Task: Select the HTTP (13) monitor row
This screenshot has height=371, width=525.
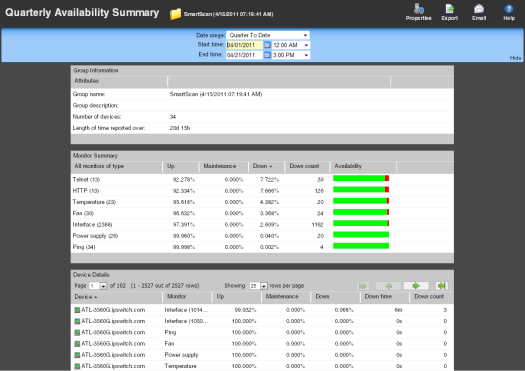Action: click(262, 191)
